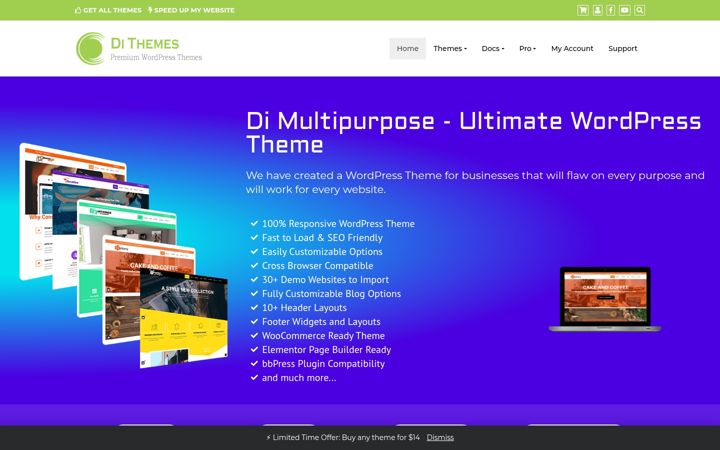Screen dimensions: 720x450
Task: Click 'Premium WordPress Themes' tagline
Action: click(x=156, y=57)
